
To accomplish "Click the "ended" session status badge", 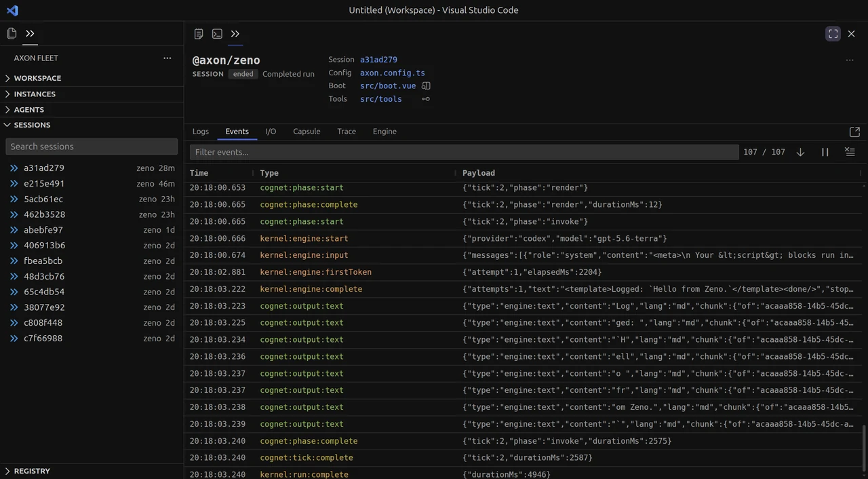I will point(243,74).
